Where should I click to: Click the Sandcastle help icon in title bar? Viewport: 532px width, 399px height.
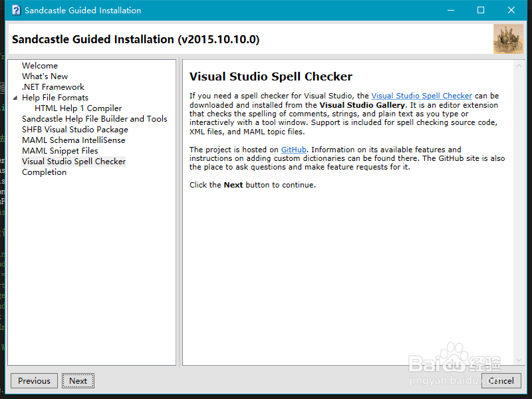click(x=16, y=10)
